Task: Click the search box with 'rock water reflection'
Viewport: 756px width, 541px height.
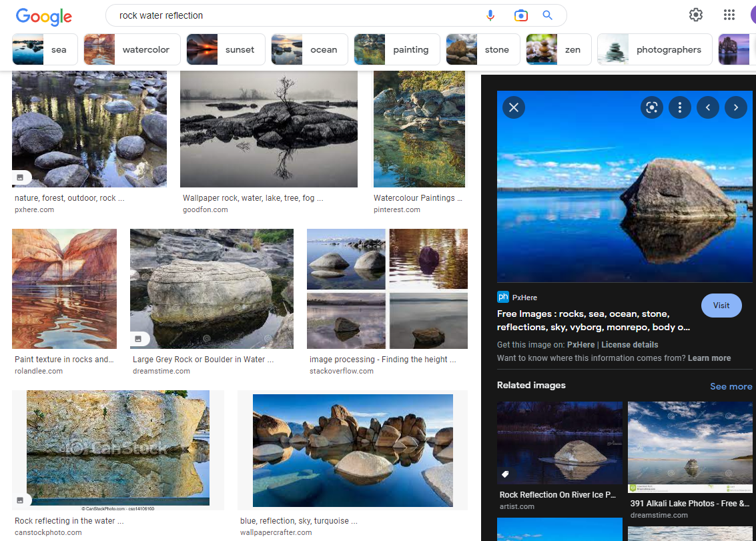Action: pos(294,15)
